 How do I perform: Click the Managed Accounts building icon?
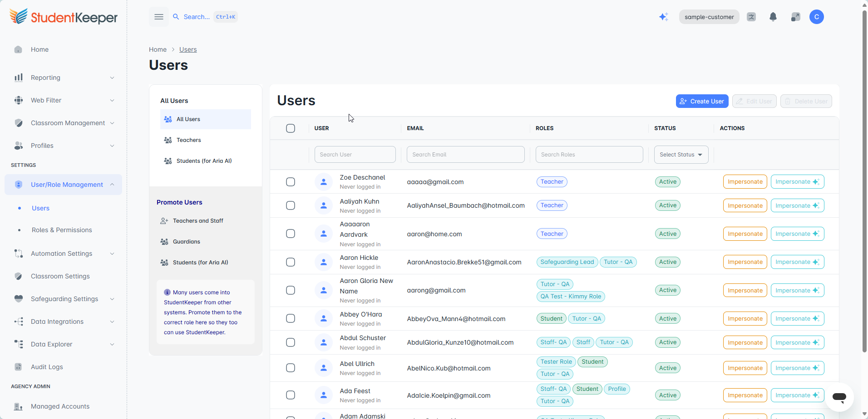pos(18,406)
